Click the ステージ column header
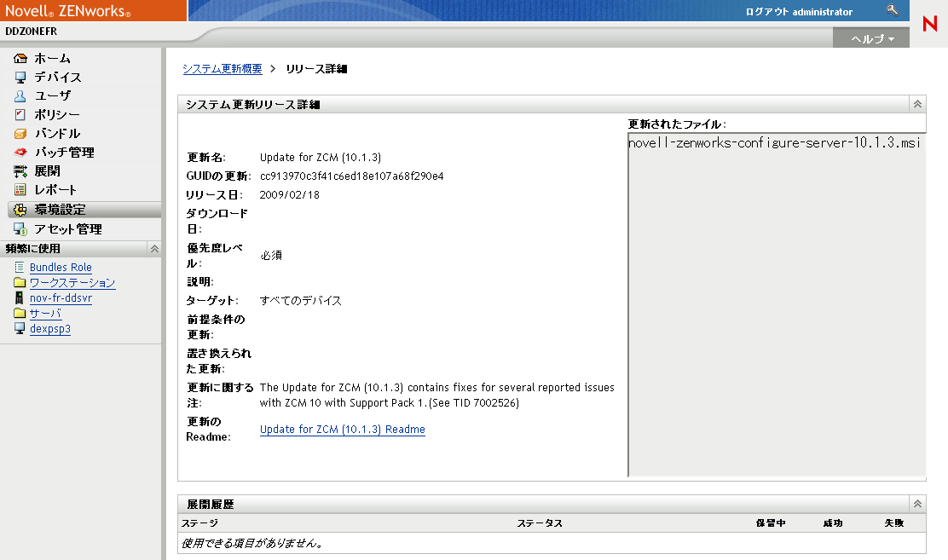This screenshot has width=948, height=560. point(199,523)
